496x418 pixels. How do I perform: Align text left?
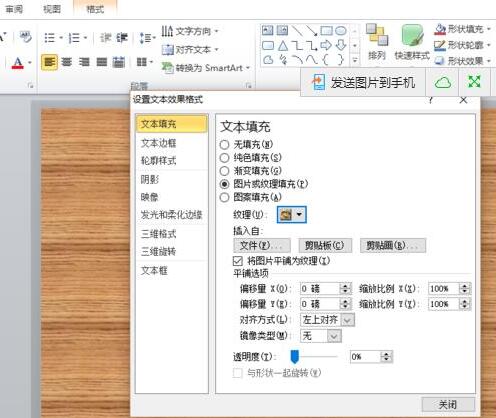(x=50, y=62)
